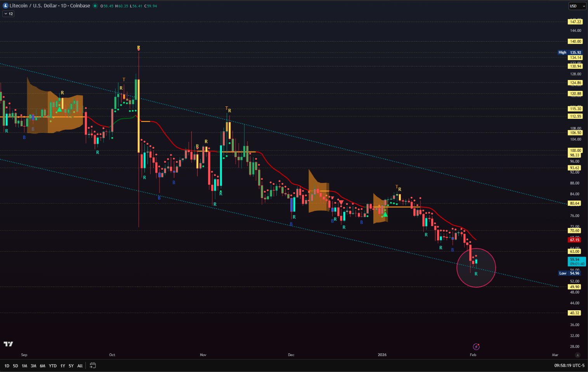Click the Sep label on the time axis

click(24, 355)
